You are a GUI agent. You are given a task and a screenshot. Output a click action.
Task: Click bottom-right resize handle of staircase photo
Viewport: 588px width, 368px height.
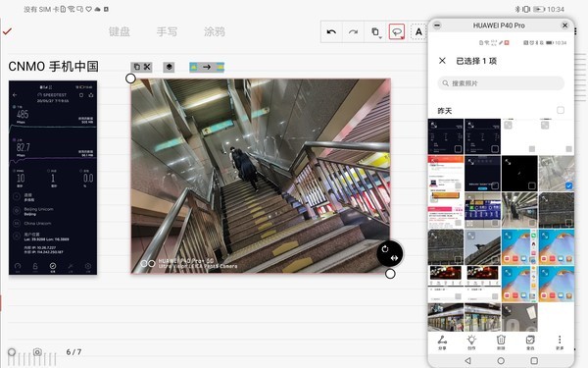(x=390, y=274)
